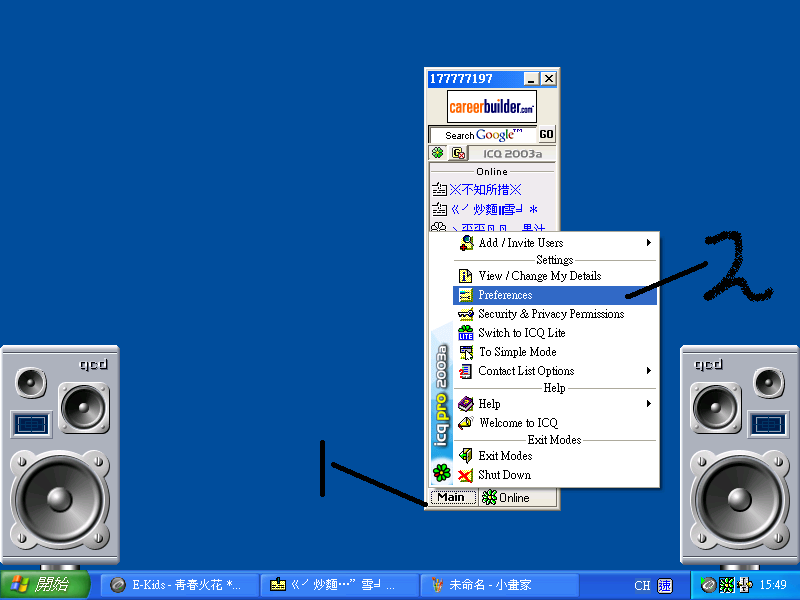Click the tray icon beside the clock
Image resolution: width=800 pixels, height=600 pixels.
coord(744,585)
